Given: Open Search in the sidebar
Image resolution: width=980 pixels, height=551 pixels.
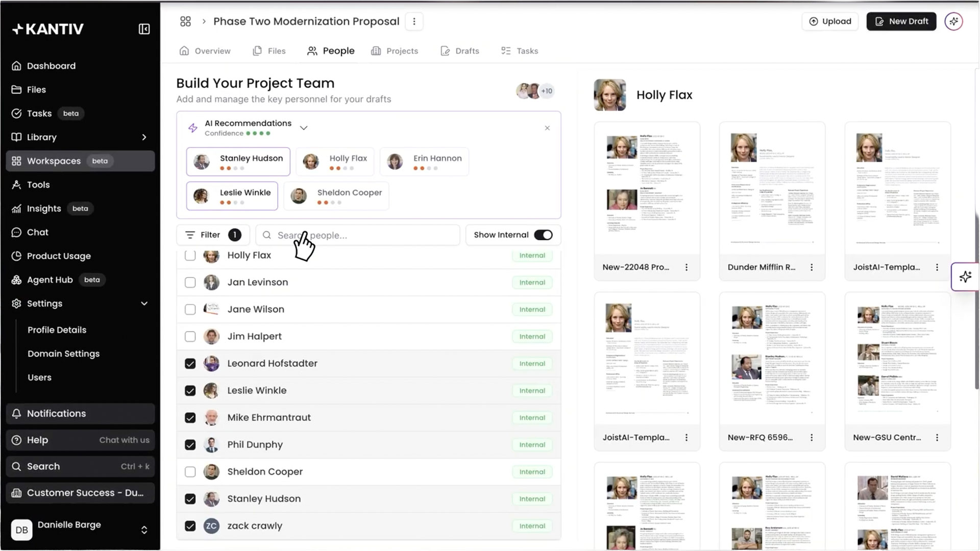Looking at the screenshot, I should [80, 466].
